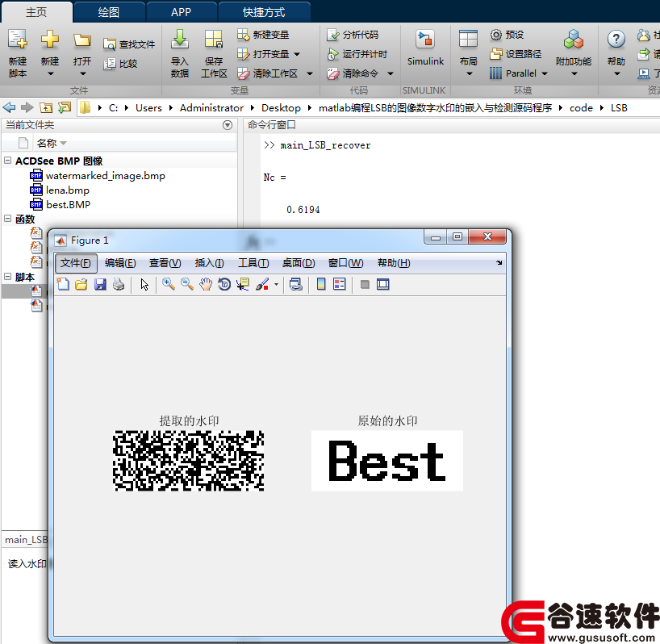Click New Variable (新建变量)
Screen dimensions: 660x644
pyautogui.click(x=263, y=35)
